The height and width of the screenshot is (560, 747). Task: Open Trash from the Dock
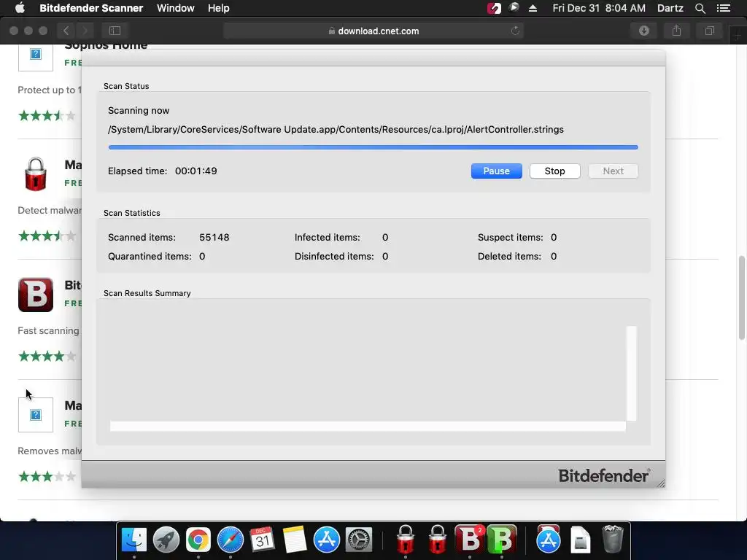tap(613, 539)
